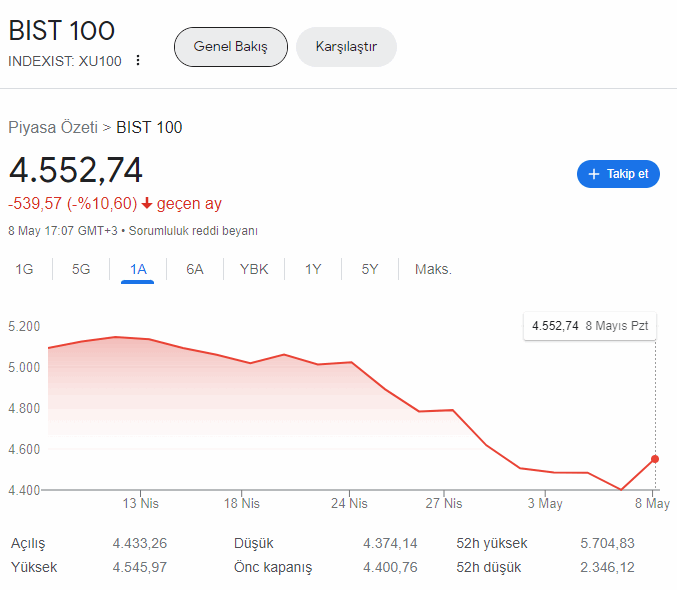Click the 4.552,74 chart tooltip
Screen dimensions: 677x590
pos(589,325)
